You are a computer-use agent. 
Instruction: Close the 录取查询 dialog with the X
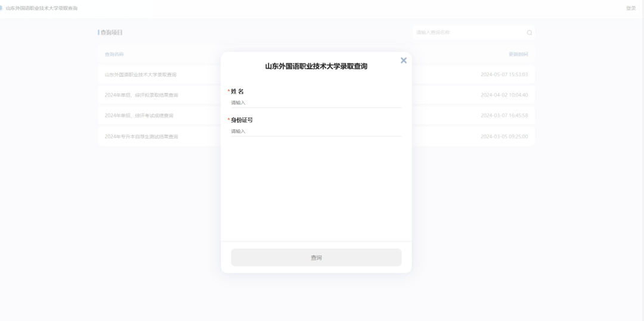[404, 60]
